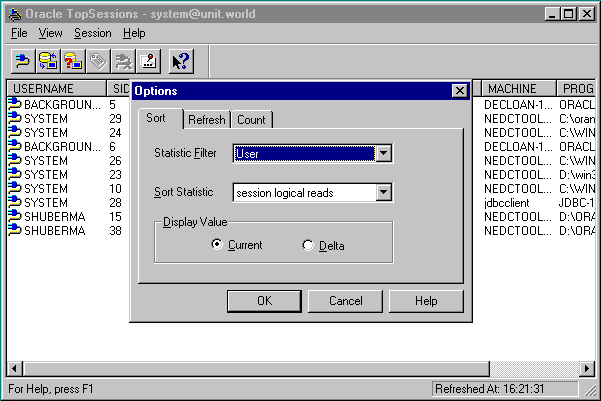601x401 pixels.
Task: Minimize the Oracle TopSessions window
Action: point(552,14)
